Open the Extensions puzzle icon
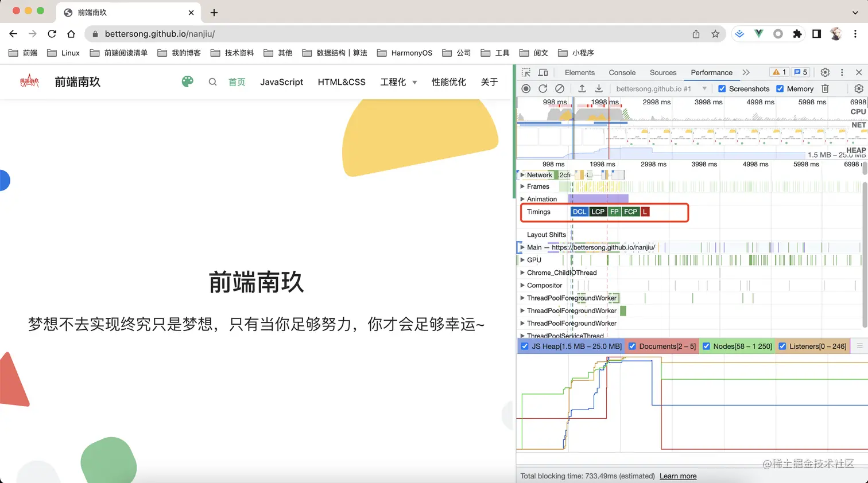Image resolution: width=868 pixels, height=483 pixels. pyautogui.click(x=797, y=34)
